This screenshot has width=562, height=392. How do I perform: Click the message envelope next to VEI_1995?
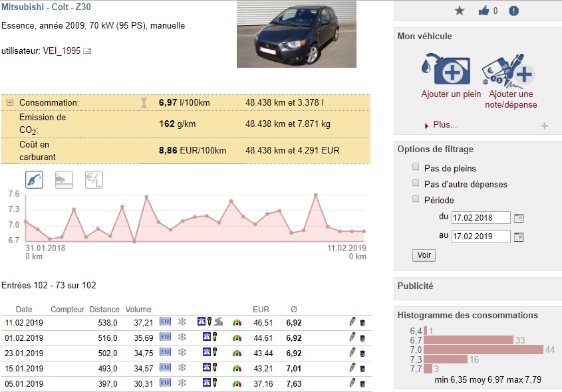click(x=87, y=51)
